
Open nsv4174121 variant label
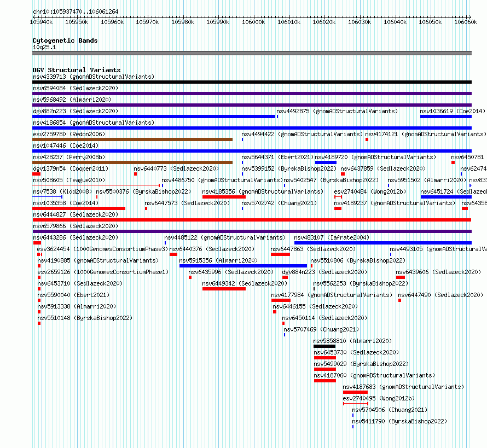[x=426, y=134]
